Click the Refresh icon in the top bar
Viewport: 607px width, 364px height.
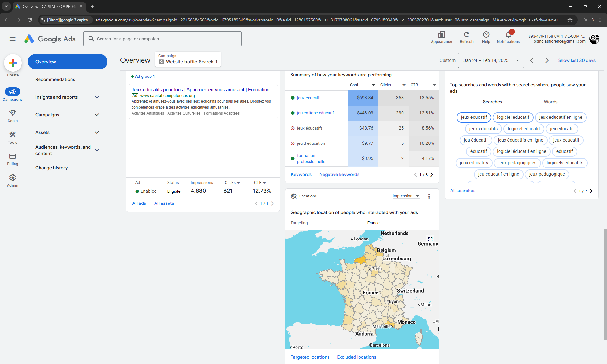(466, 35)
